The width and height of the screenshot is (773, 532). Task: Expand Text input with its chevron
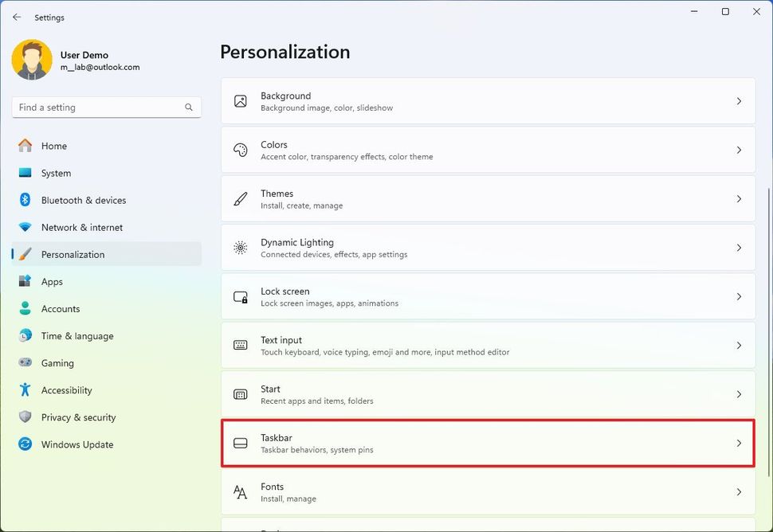point(739,346)
